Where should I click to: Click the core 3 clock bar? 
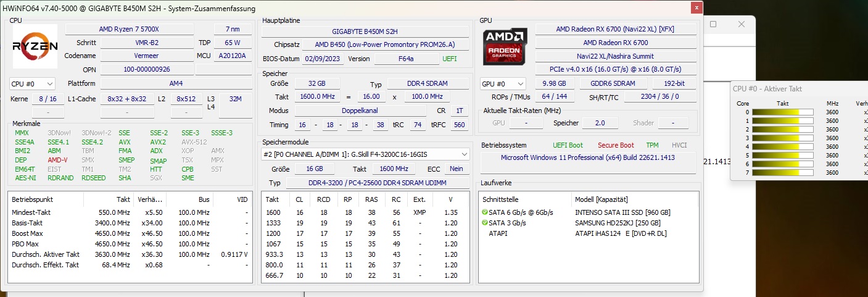(782, 138)
